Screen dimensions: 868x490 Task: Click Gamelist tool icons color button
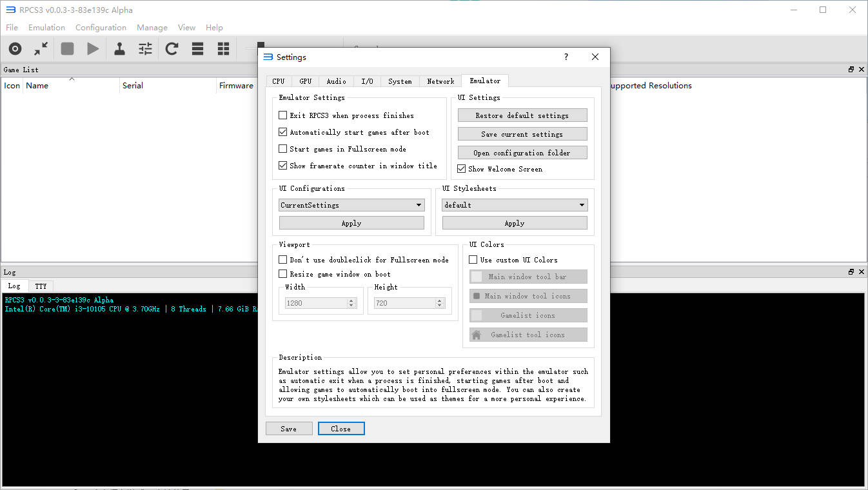(x=528, y=335)
